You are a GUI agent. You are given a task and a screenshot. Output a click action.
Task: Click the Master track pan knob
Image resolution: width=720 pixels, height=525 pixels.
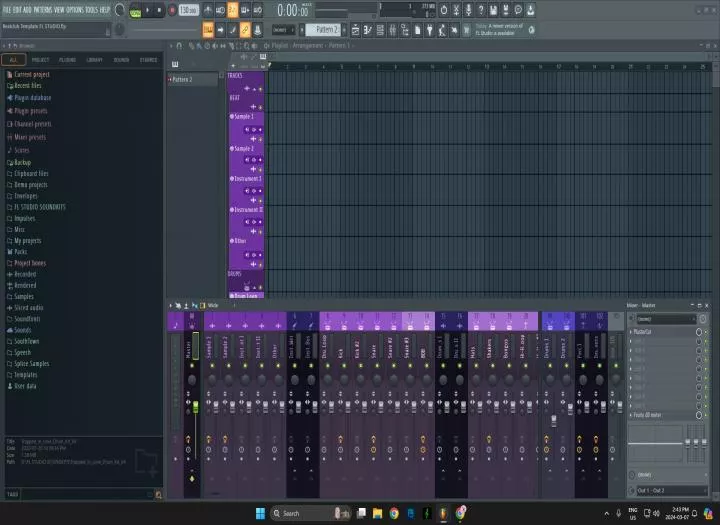[192, 380]
